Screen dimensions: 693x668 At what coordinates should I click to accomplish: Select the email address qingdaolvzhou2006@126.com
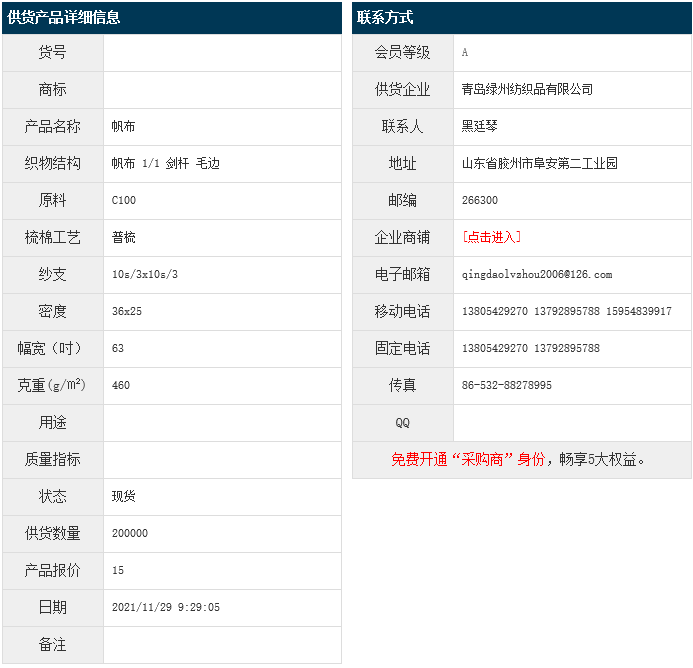(536, 274)
